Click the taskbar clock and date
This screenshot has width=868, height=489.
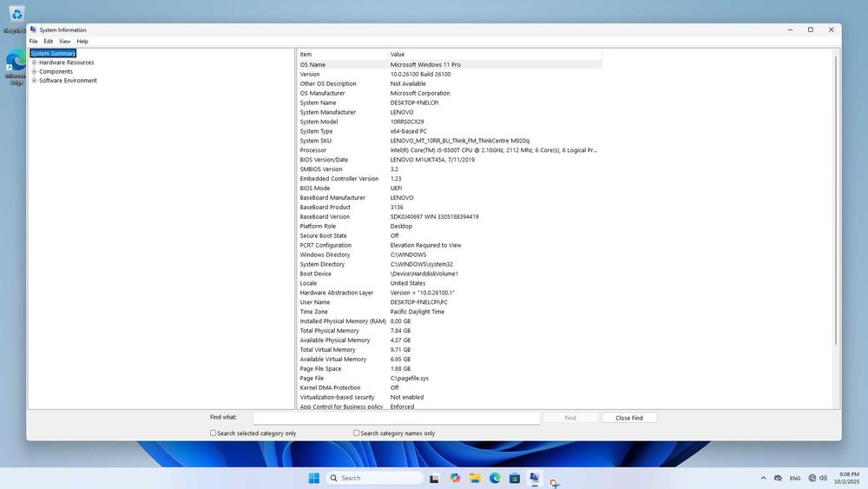(x=846, y=478)
